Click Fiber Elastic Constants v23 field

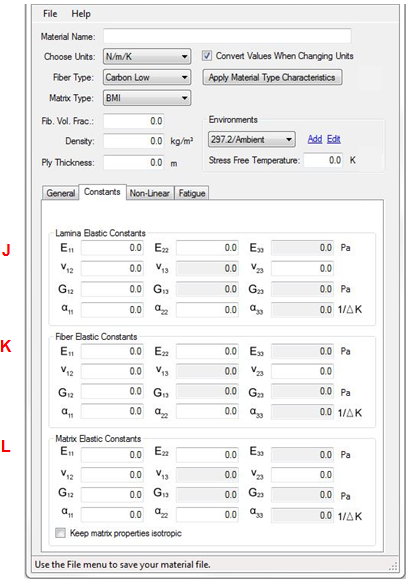[302, 371]
